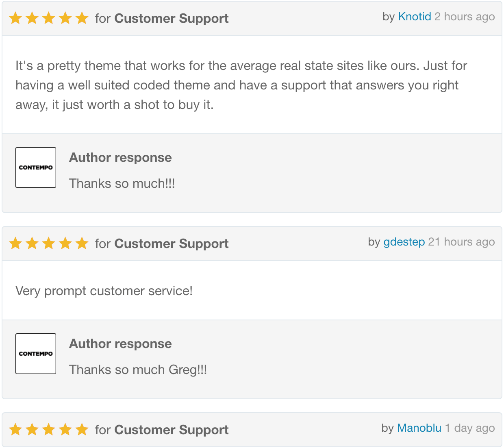Click the first star in Knotid's review rating
The width and height of the screenshot is (504, 448).
coord(15,18)
